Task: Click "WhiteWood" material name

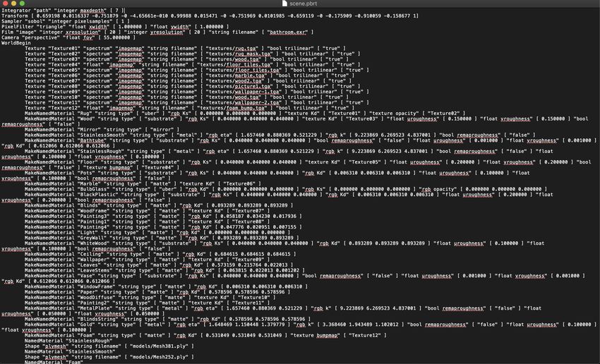Action: [93, 243]
